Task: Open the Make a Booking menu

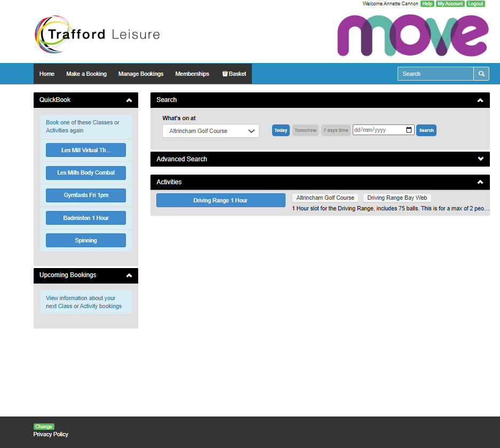Action: pyautogui.click(x=86, y=74)
